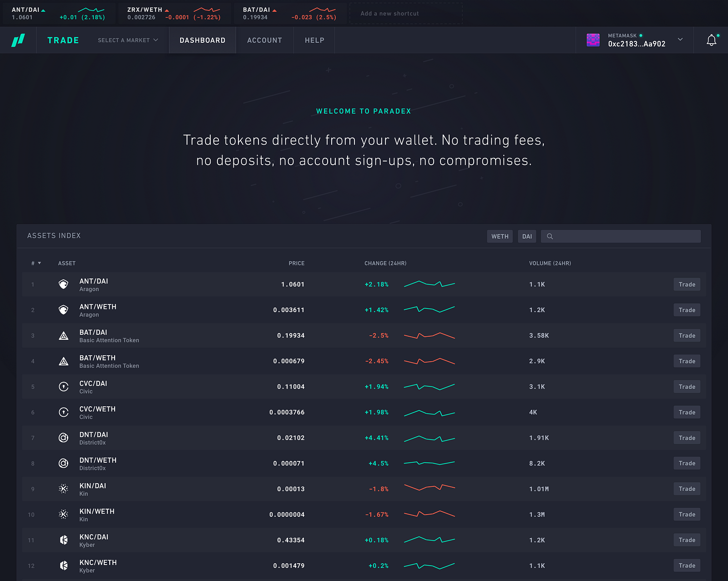Click Trade button for KIN/WETH

point(687,514)
